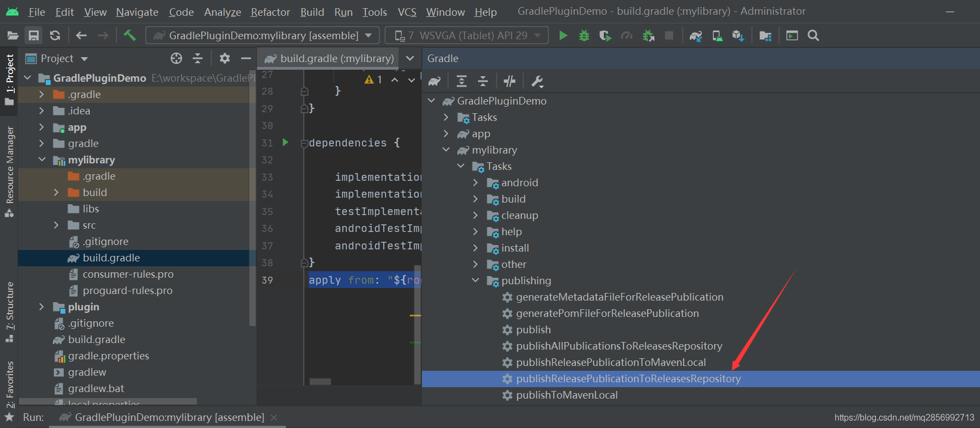Close the assemble tab in Run panel
This screenshot has height=428, width=980.
tap(274, 418)
